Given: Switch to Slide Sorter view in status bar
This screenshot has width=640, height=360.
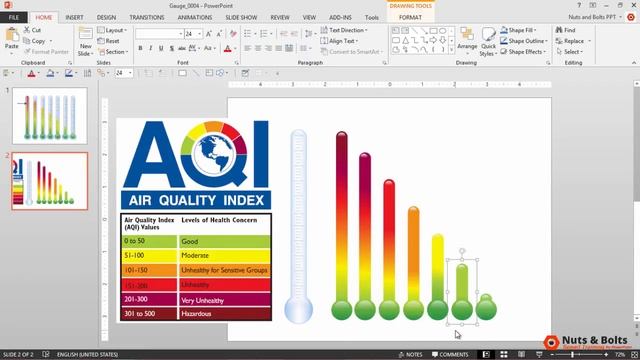Looking at the screenshot, I should 504,354.
